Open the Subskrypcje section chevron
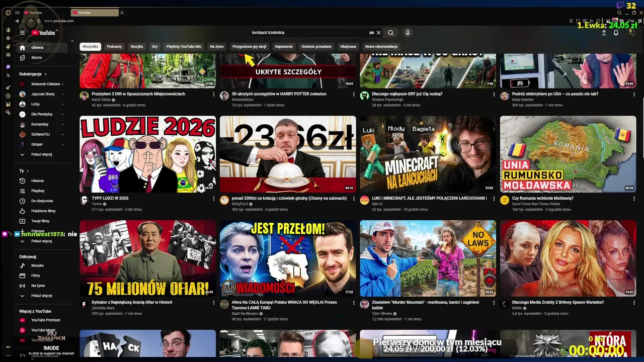644x362 pixels. coord(45,74)
